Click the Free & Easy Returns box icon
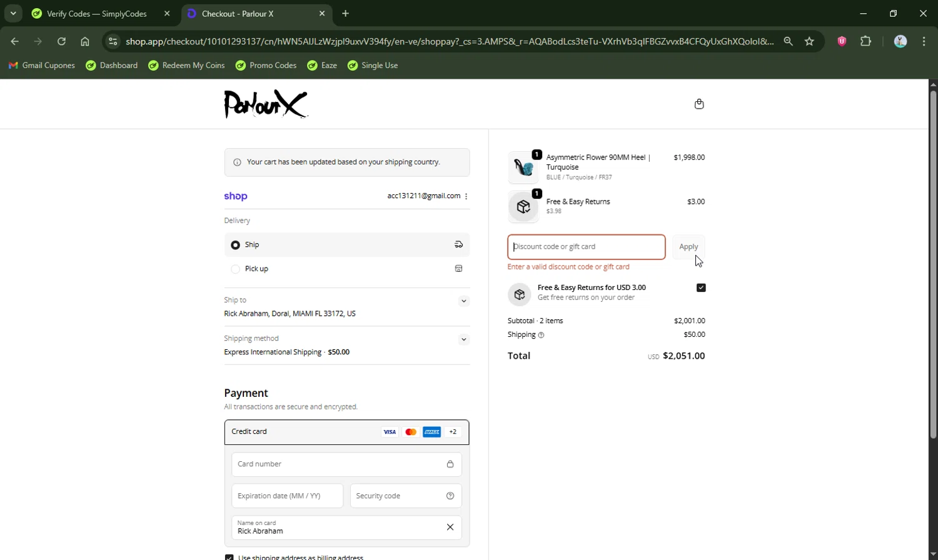Screen dimensions: 938x560 (x=519, y=294)
